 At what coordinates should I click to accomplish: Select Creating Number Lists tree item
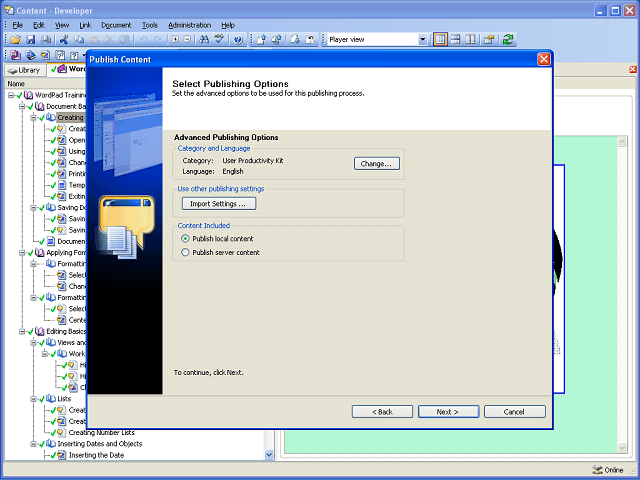click(x=101, y=432)
